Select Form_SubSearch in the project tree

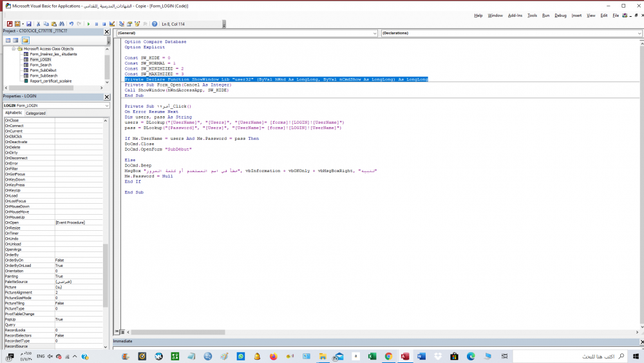44,75
